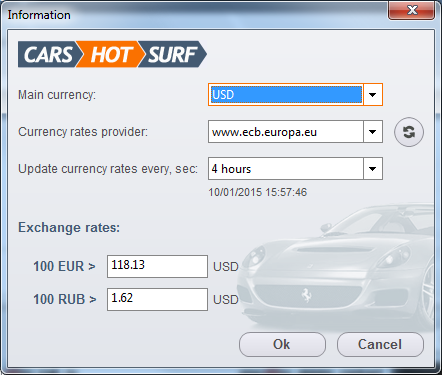Expand the update interval dropdown arrow
The width and height of the screenshot is (442, 375).
coord(373,169)
